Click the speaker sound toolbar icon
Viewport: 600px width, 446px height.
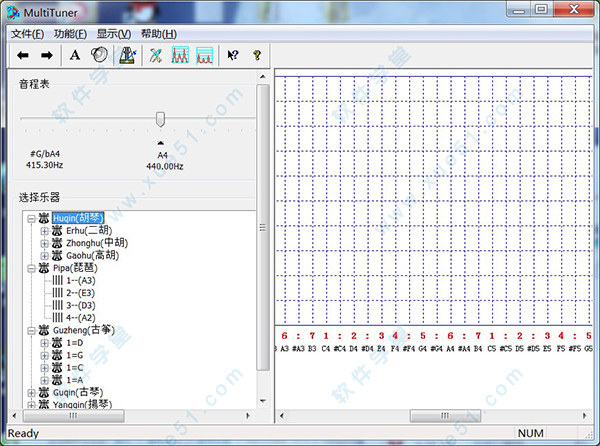[99, 55]
